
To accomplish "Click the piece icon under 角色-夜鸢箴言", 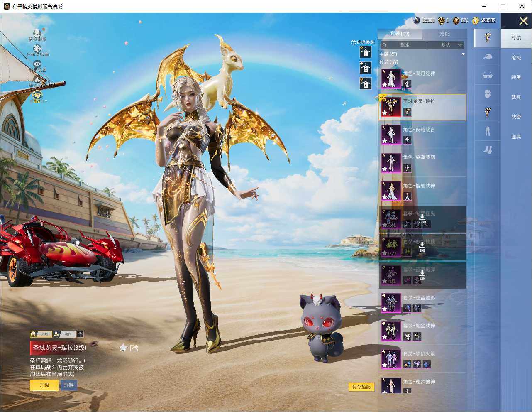I will coord(407,140).
